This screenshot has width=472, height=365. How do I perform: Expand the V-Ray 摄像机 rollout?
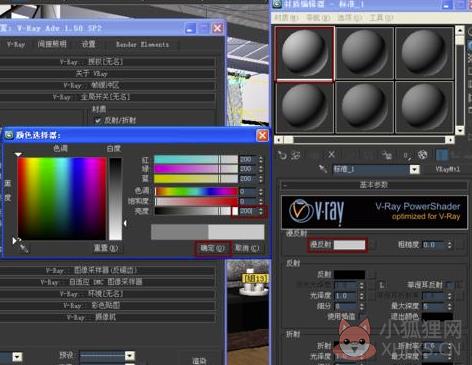107,317
